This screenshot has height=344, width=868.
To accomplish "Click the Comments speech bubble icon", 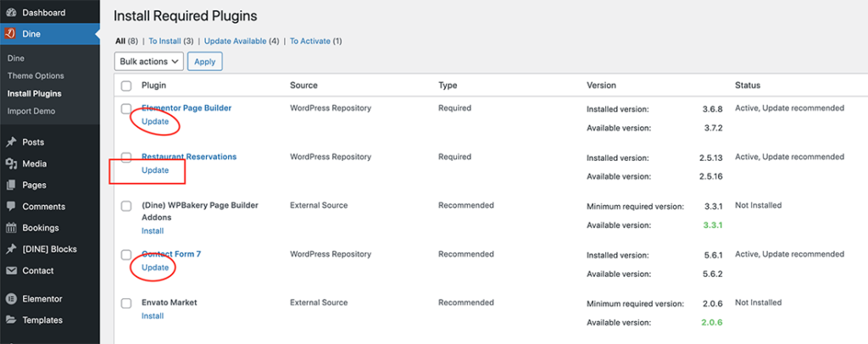I will tap(10, 206).
